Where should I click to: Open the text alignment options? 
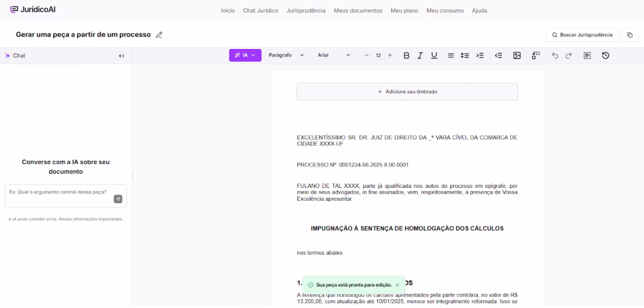point(450,55)
